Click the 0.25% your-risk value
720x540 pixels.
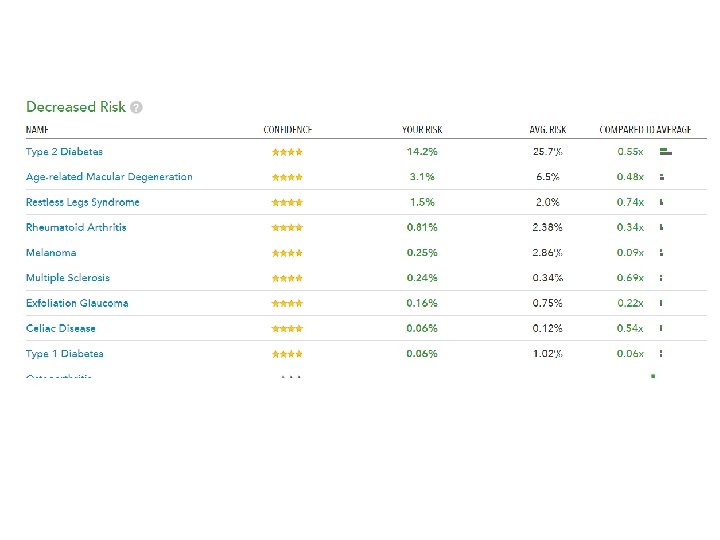point(422,253)
